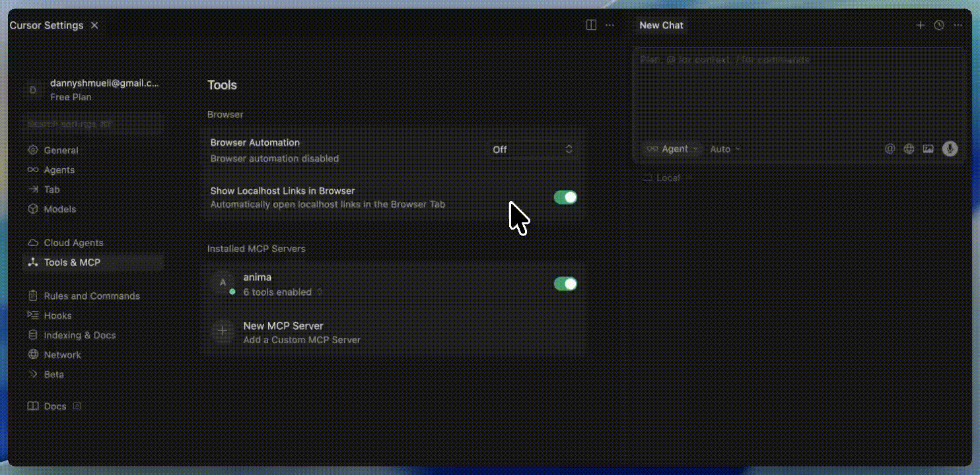This screenshot has width=980, height=475.
Task: Click the @ mention context icon
Action: pos(890,149)
